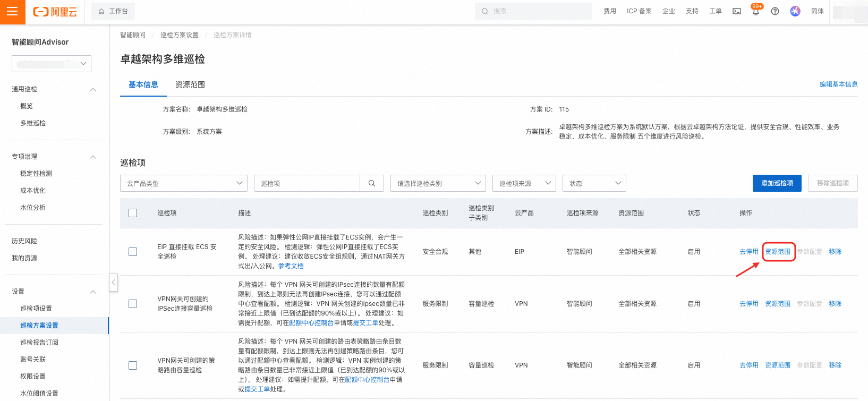Collapse the 通用巡检 section
The image size is (868, 401).
[x=93, y=89]
